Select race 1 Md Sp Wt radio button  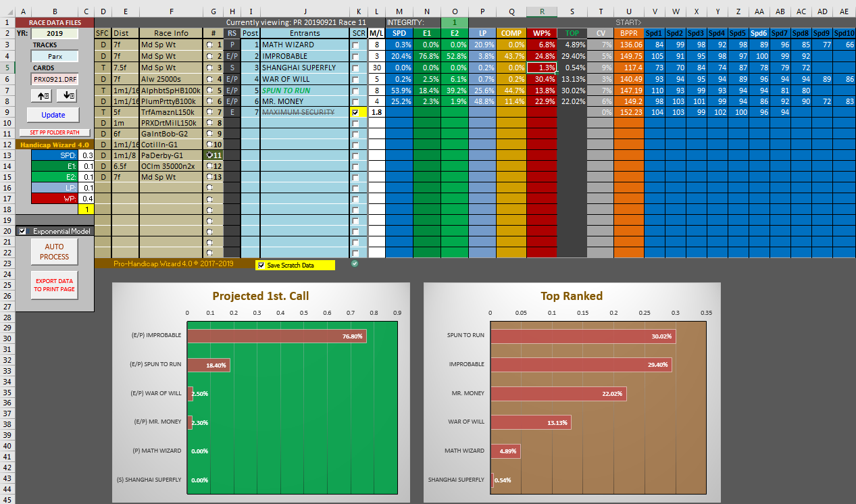[x=210, y=45]
